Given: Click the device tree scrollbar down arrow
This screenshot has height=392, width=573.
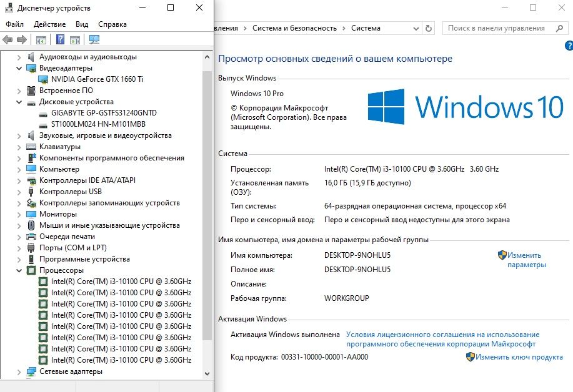Looking at the screenshot, I should [x=207, y=373].
